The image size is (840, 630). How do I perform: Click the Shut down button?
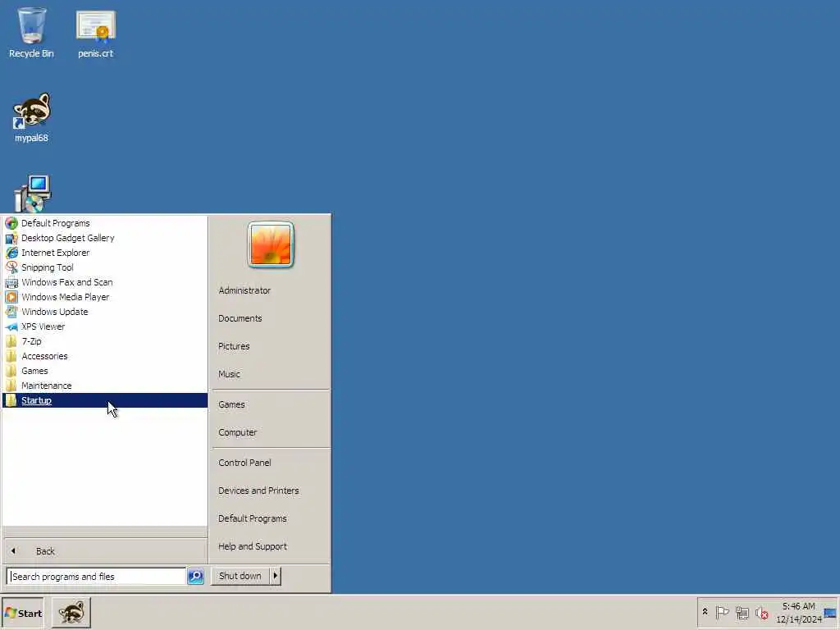point(240,576)
